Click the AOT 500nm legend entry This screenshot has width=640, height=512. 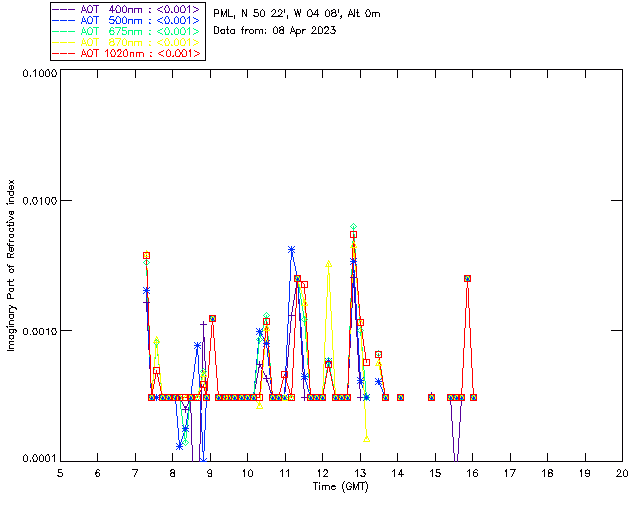(127, 20)
